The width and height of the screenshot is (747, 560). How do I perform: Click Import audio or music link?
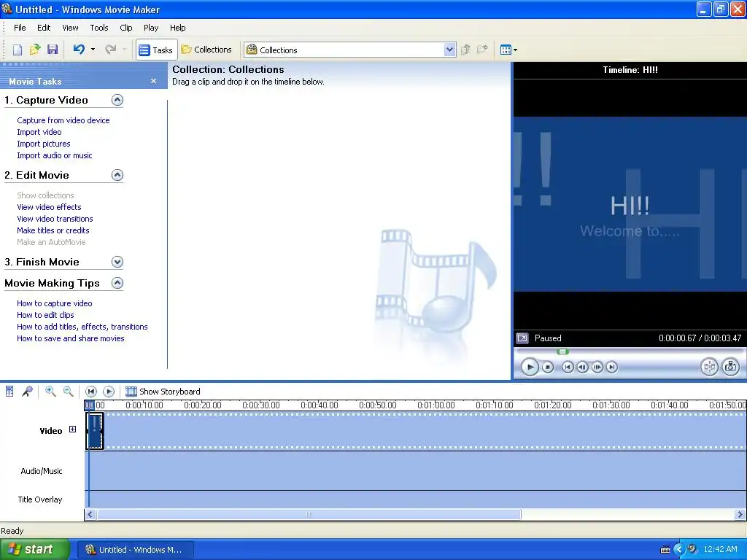pos(54,155)
